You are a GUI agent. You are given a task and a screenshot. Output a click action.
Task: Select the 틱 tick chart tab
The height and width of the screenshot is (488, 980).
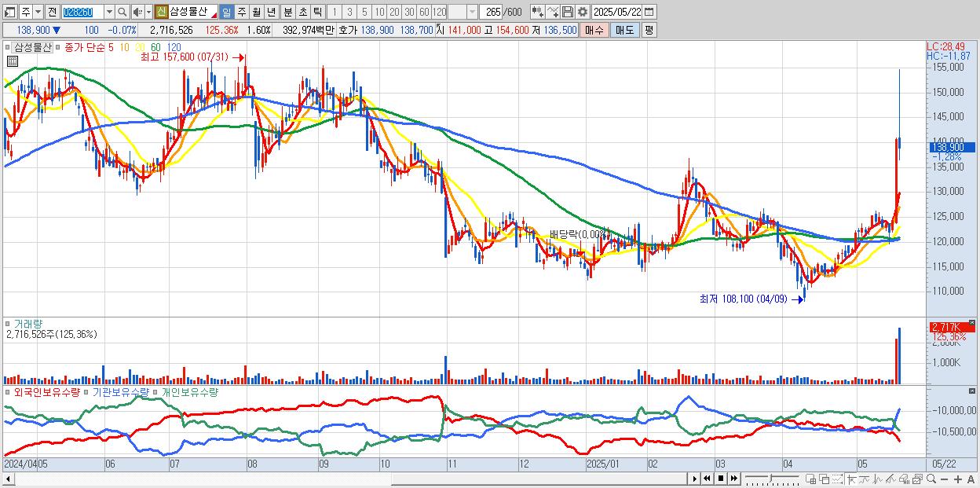pyautogui.click(x=317, y=12)
